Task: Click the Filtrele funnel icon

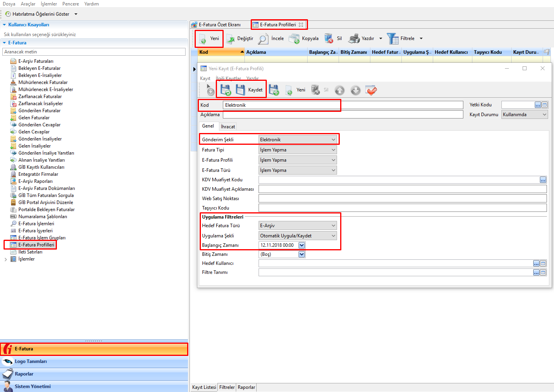Action: [x=392, y=38]
